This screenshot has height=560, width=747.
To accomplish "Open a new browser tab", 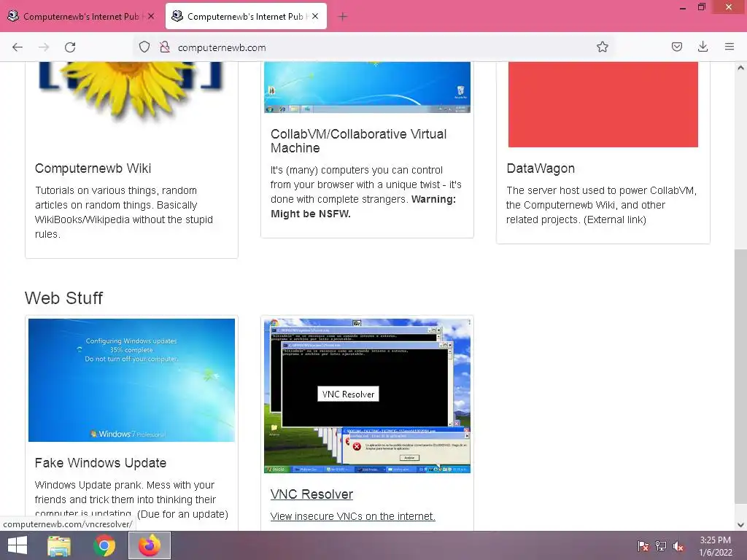I will (x=343, y=17).
